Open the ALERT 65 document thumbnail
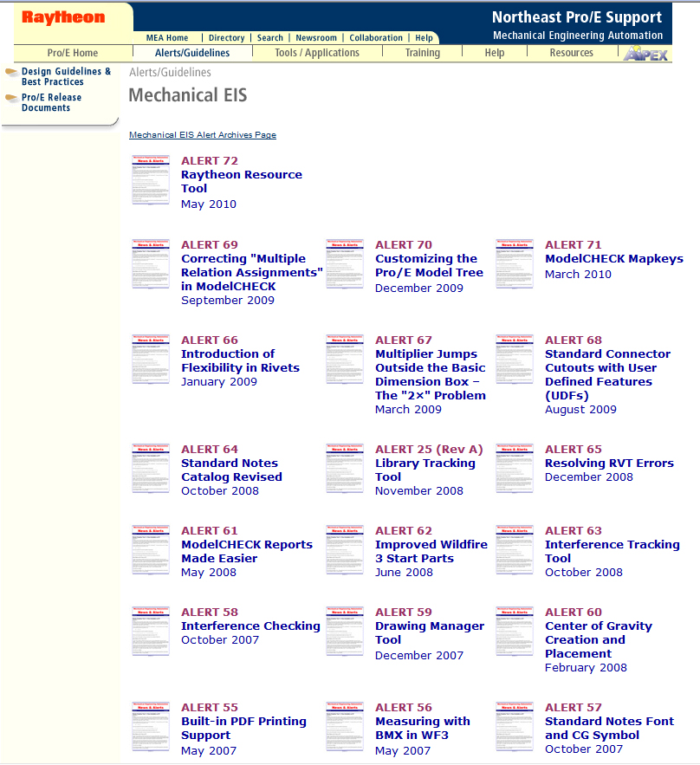 coord(515,469)
